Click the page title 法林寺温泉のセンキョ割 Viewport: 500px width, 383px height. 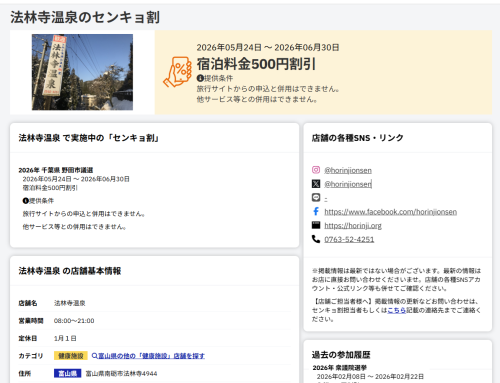85,17
